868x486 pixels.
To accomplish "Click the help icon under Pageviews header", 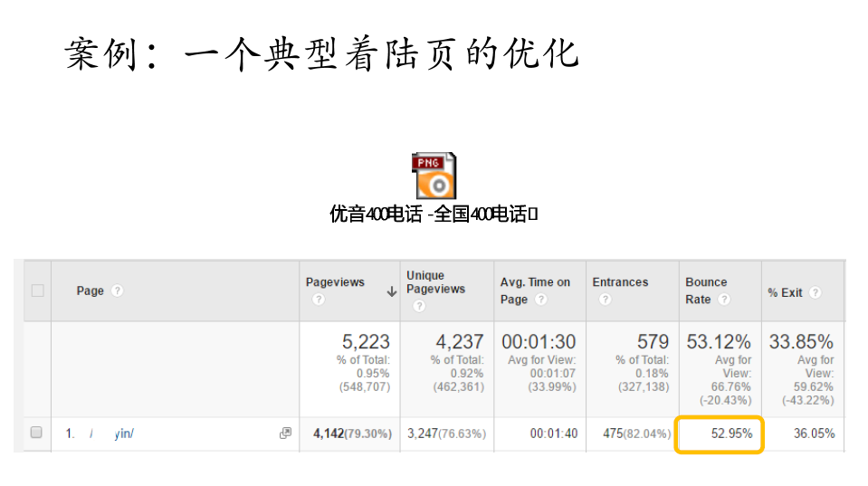I will 318,300.
